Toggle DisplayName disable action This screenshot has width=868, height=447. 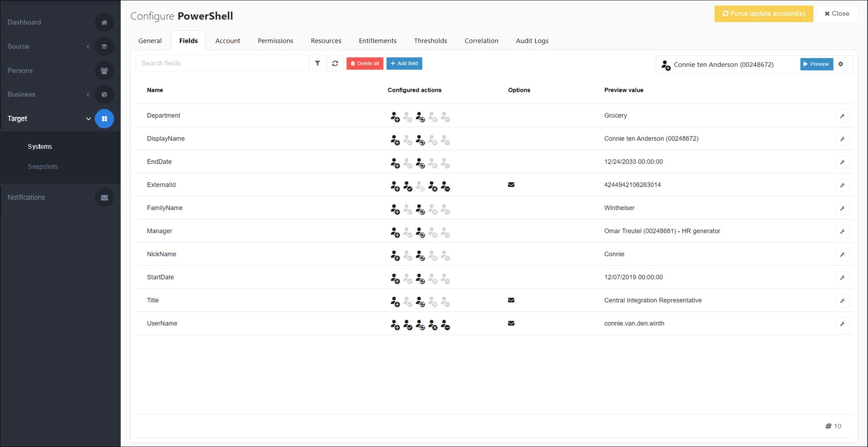[433, 140]
